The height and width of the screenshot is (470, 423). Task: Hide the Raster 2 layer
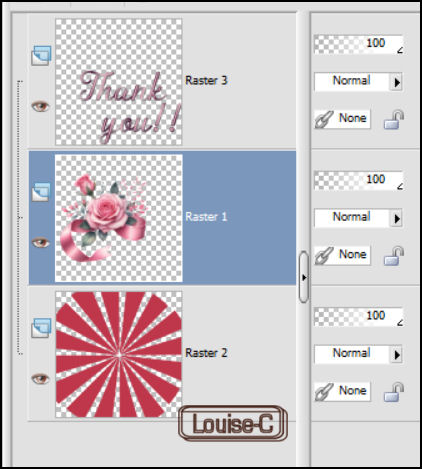pyautogui.click(x=40, y=379)
